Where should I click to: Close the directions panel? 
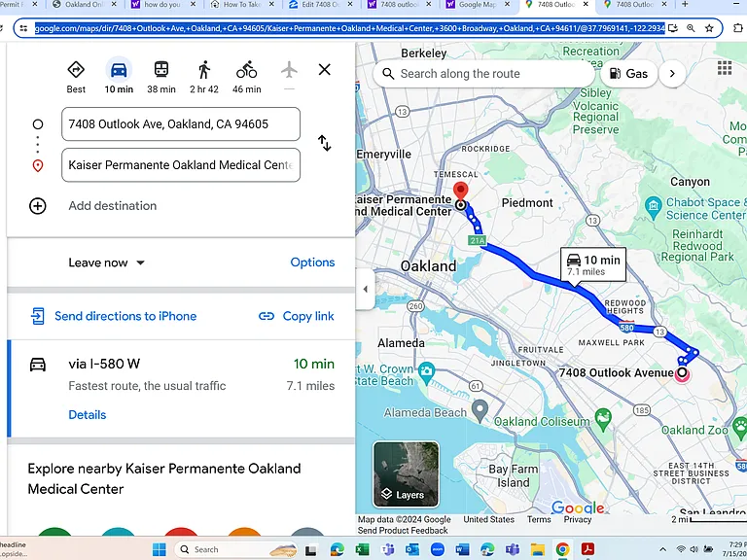click(x=325, y=70)
